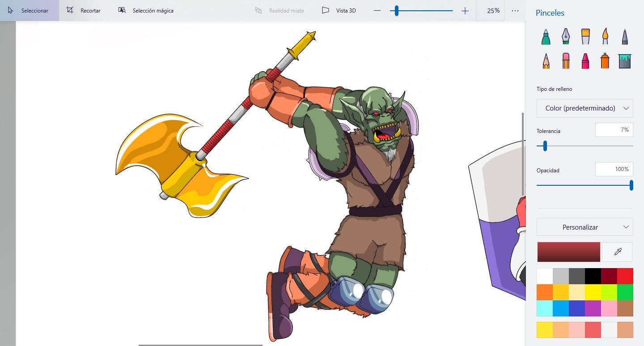Select the Eraser tool
644x346 pixels.
[x=566, y=61]
